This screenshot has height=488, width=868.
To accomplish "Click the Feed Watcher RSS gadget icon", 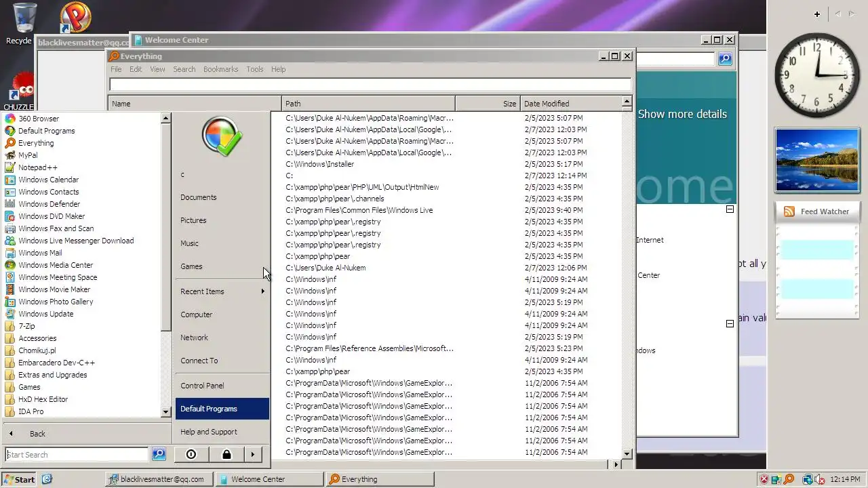I will pos(789,211).
